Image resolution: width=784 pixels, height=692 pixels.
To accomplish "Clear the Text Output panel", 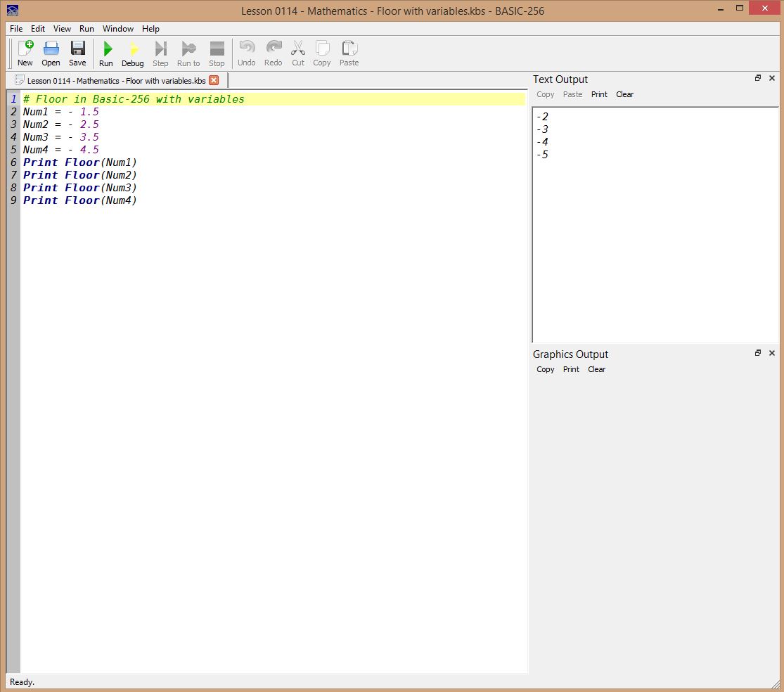I will [x=624, y=94].
